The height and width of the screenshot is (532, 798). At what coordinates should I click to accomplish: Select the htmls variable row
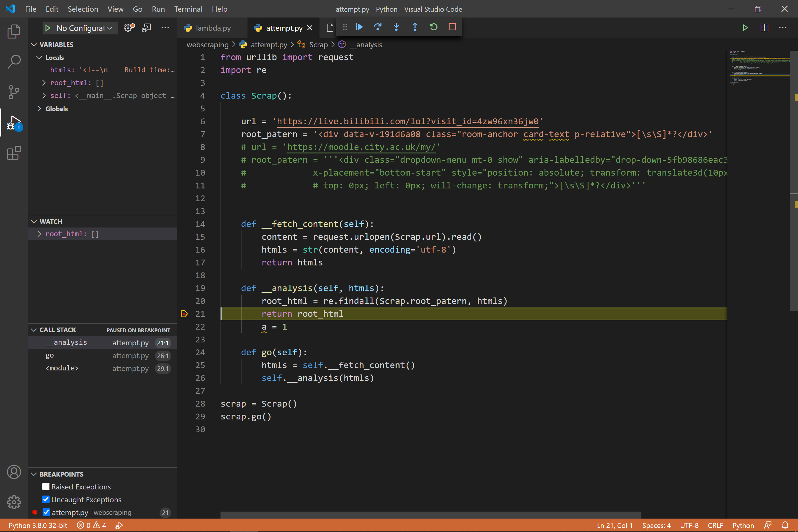point(102,70)
